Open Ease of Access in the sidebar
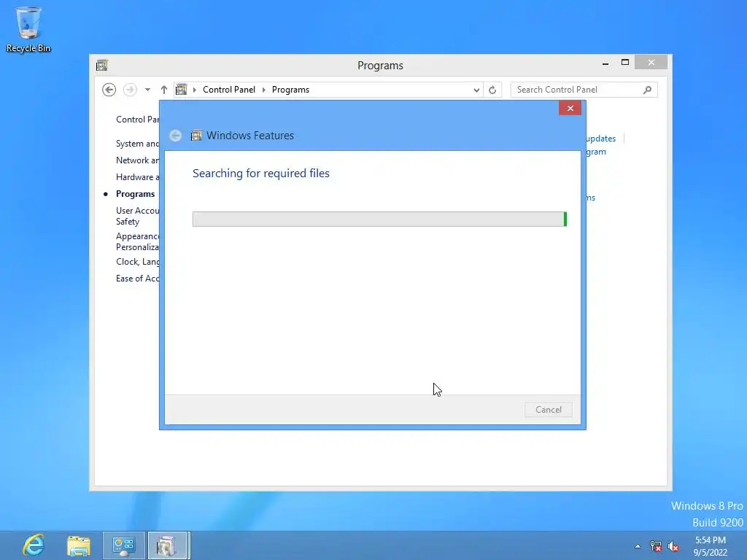Image resolution: width=747 pixels, height=560 pixels. 137,279
